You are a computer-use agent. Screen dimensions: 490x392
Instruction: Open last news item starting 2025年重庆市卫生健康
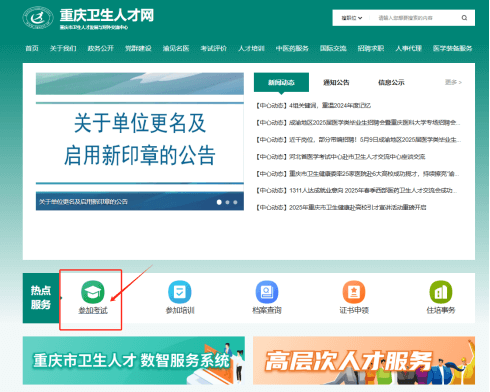click(341, 207)
